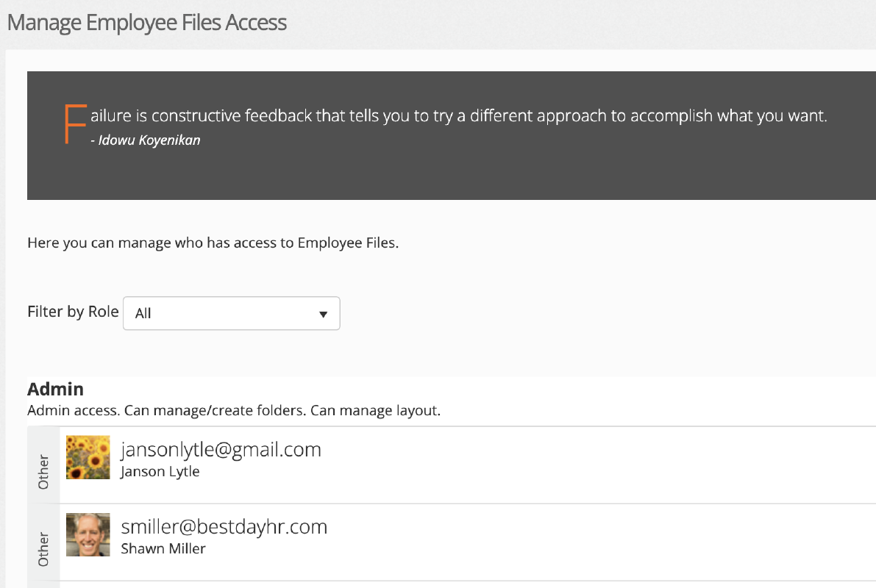Click the Shawn Miller name
This screenshot has width=876, height=588.
[163, 549]
